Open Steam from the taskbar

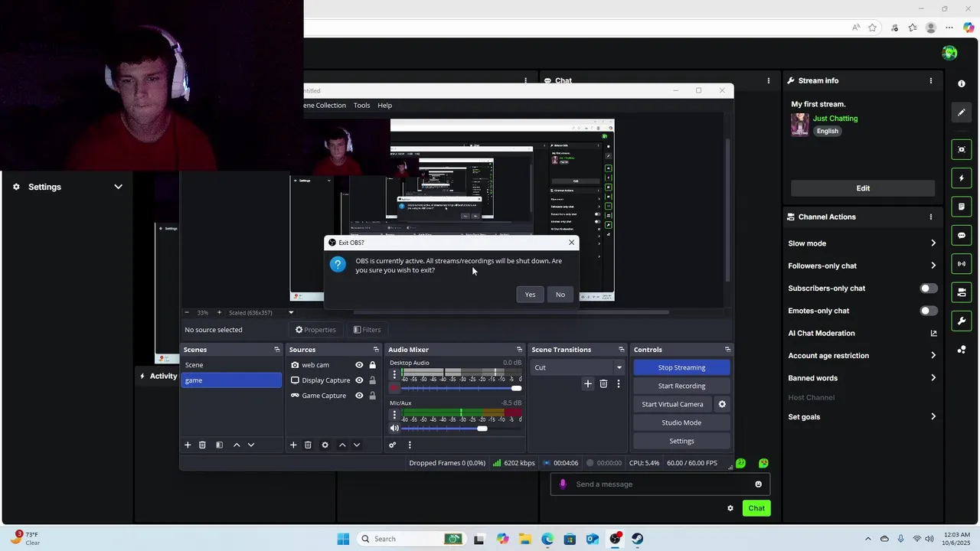[x=638, y=539]
